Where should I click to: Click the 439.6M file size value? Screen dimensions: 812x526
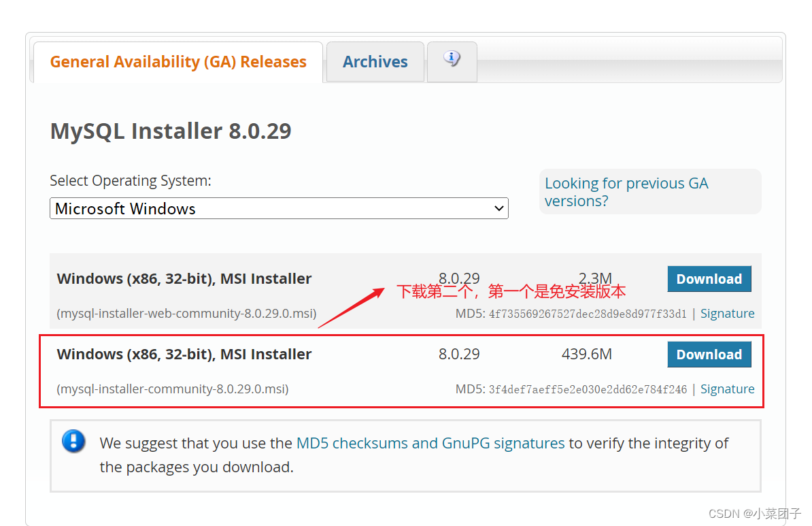click(x=587, y=354)
